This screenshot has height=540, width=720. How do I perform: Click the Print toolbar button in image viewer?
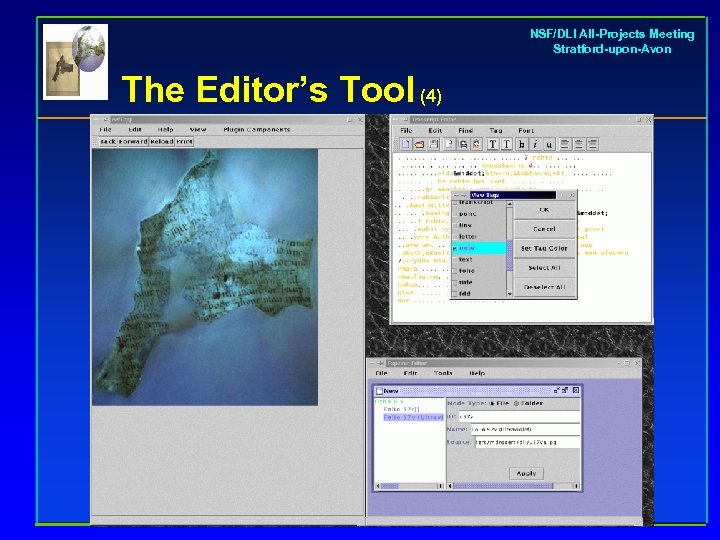click(184, 141)
